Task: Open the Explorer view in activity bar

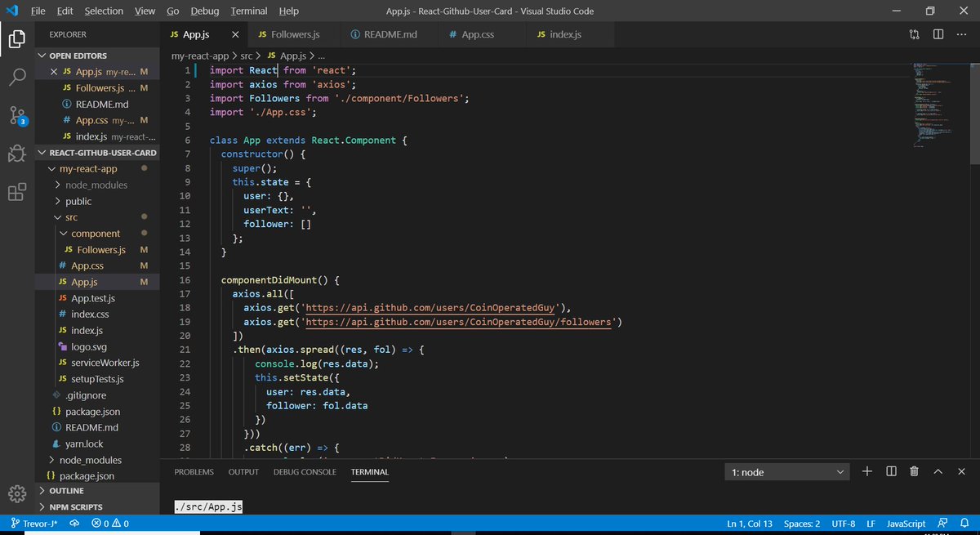Action: [16, 38]
